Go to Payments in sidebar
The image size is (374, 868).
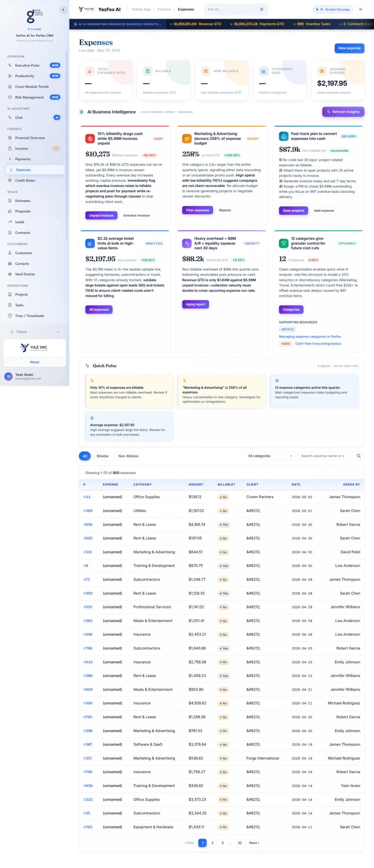[x=34, y=159]
